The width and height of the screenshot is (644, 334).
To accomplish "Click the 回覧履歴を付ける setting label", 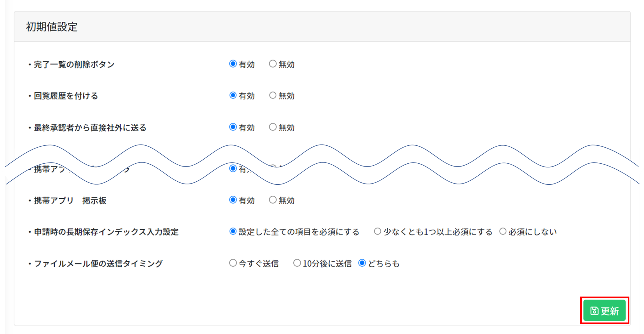I will coord(66,96).
